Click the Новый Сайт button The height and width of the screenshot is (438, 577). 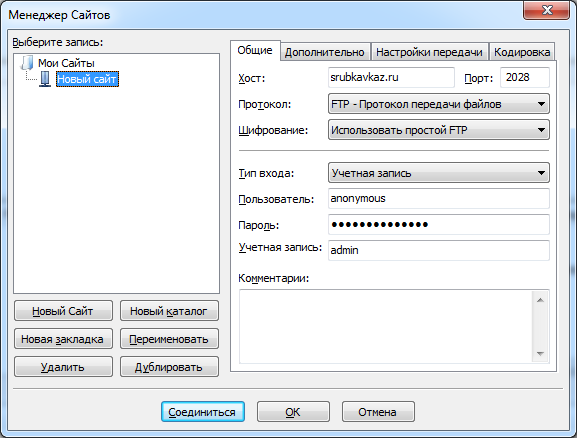[63, 311]
